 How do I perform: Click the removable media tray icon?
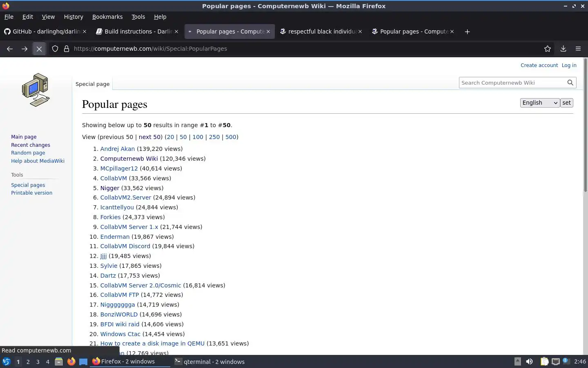coord(517,361)
